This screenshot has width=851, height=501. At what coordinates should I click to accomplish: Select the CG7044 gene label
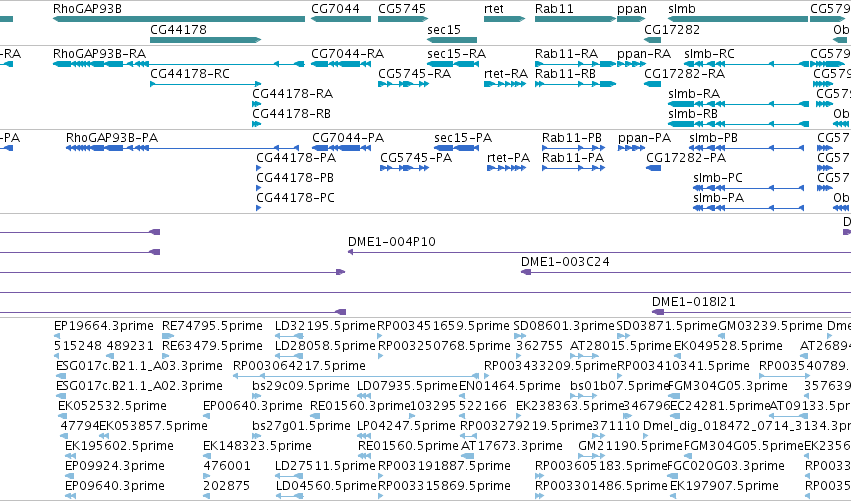[335, 9]
